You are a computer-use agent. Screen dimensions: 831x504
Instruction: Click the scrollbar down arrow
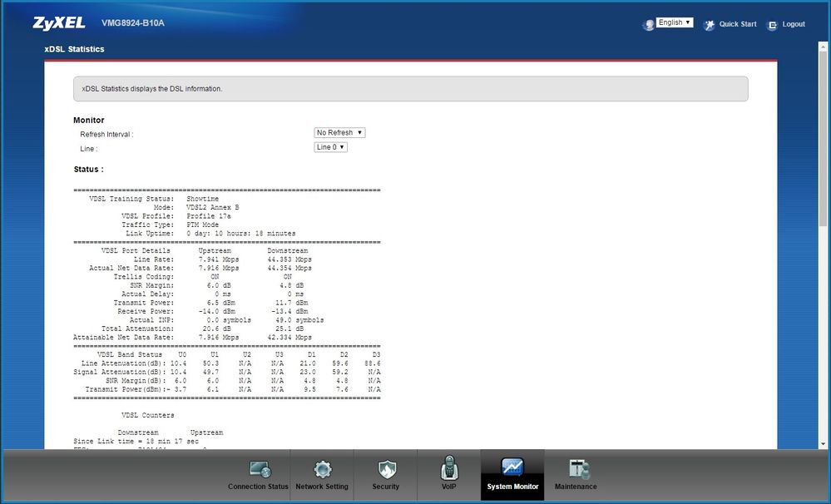pos(823,444)
